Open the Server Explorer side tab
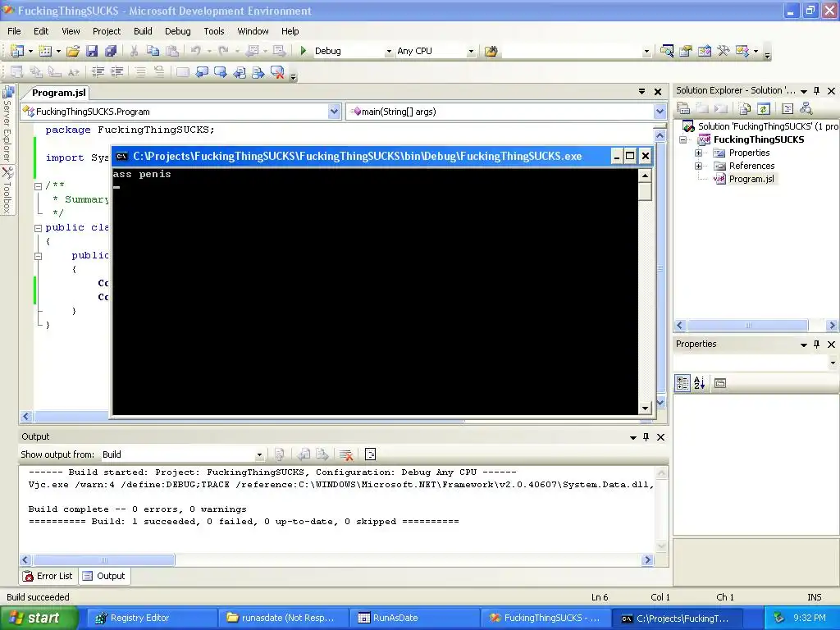The height and width of the screenshot is (630, 840). pos(7,124)
